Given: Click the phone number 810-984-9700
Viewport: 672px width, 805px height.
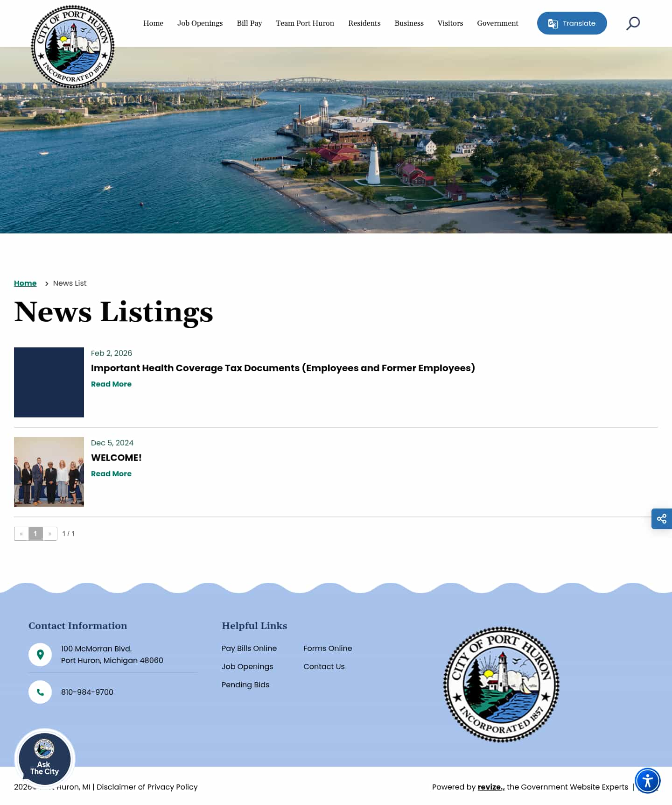Looking at the screenshot, I should pyautogui.click(x=87, y=692).
